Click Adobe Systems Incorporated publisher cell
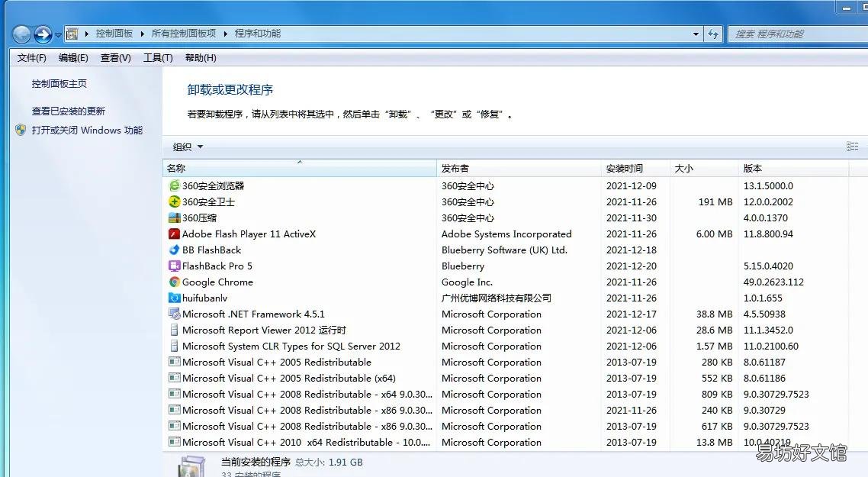Viewport: 868px width, 477px height. coord(506,234)
